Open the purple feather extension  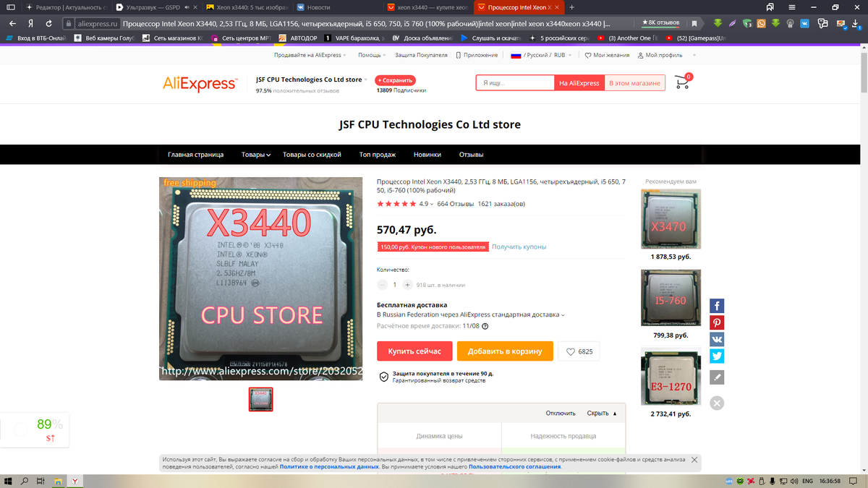[x=733, y=23]
